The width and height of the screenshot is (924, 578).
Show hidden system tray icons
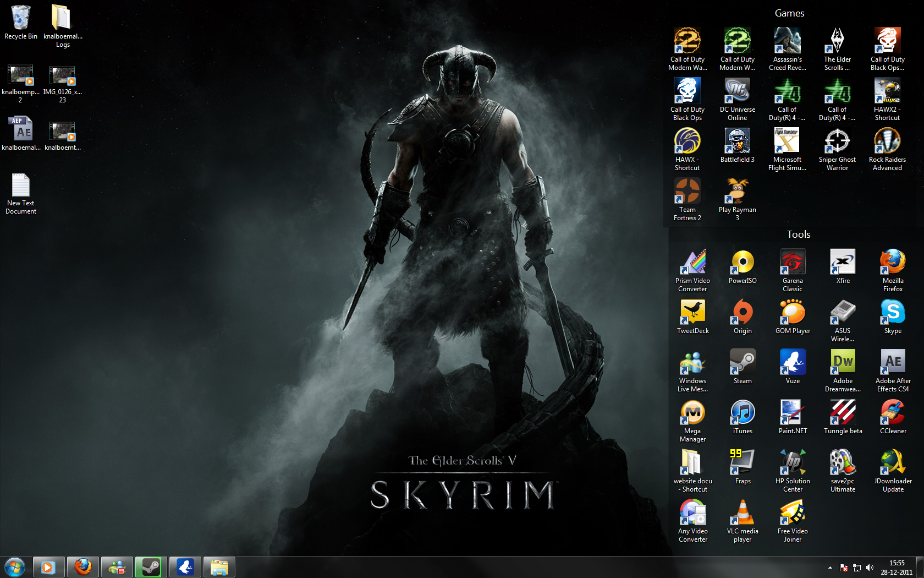pyautogui.click(x=830, y=568)
